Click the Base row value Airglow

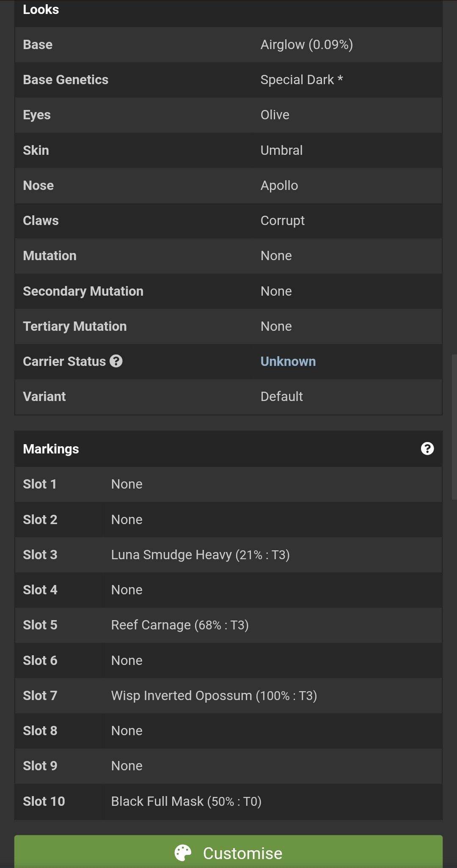[307, 44]
